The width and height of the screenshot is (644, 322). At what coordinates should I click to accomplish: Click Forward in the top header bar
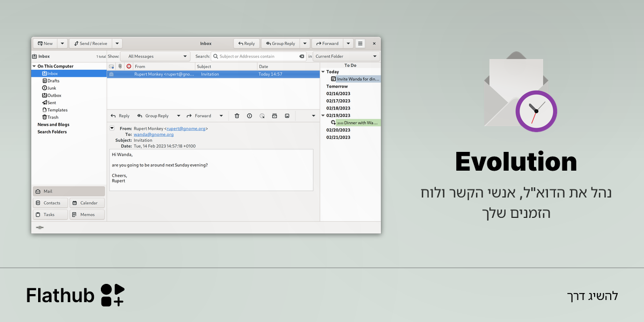[327, 43]
